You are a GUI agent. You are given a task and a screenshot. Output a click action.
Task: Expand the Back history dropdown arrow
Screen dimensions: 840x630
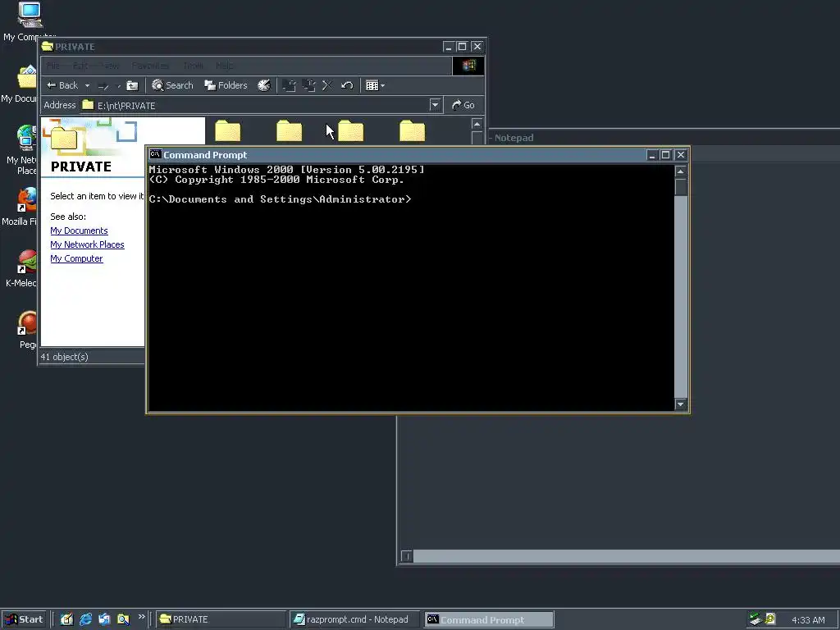coord(87,85)
